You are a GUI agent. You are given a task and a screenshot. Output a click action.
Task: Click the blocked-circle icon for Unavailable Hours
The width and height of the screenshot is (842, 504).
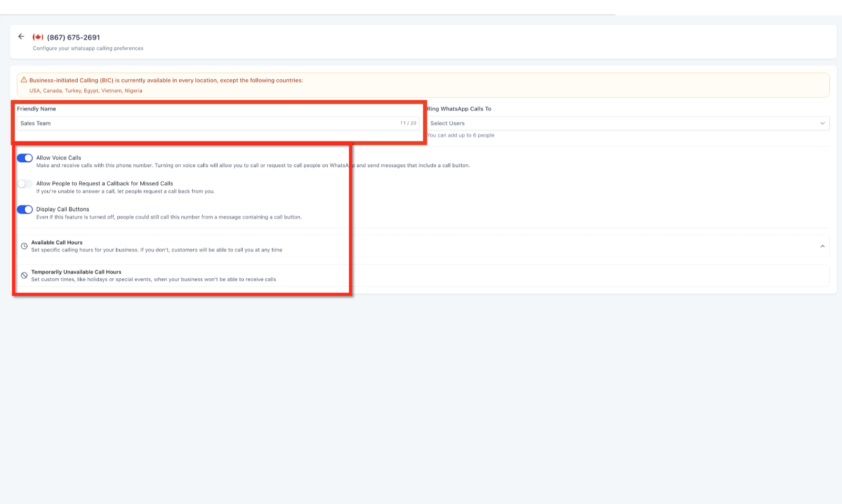[x=24, y=276]
